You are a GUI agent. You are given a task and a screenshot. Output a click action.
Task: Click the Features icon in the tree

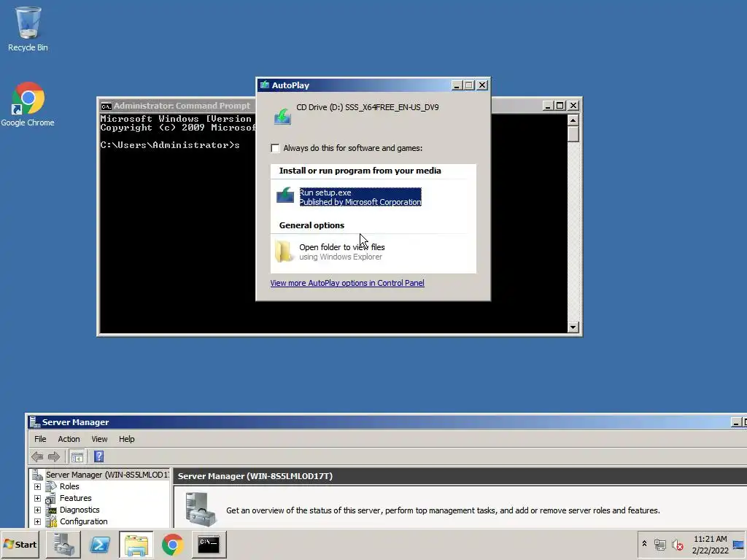51,498
